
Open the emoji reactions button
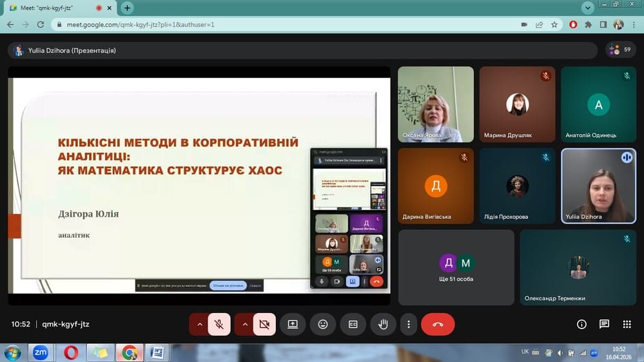coord(323,325)
